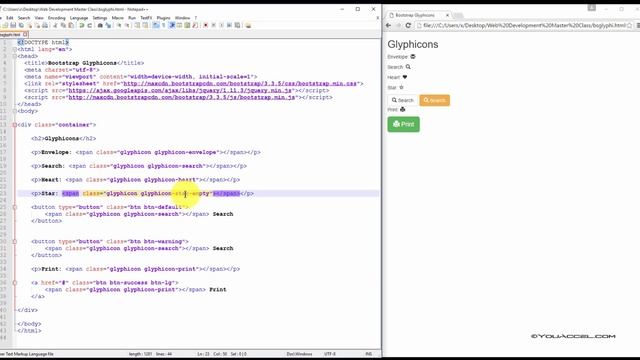The image size is (640, 360).
Task: Open the Settings menu
Action: [x=100, y=18]
